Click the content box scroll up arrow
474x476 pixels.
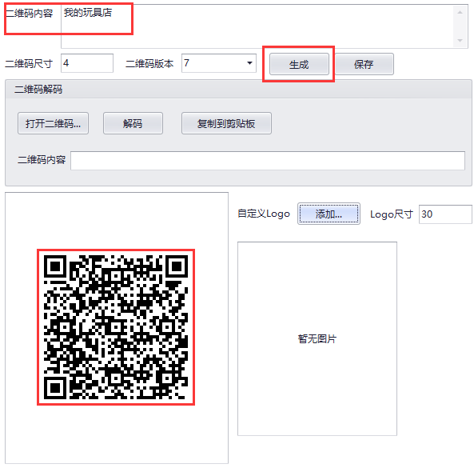click(460, 13)
